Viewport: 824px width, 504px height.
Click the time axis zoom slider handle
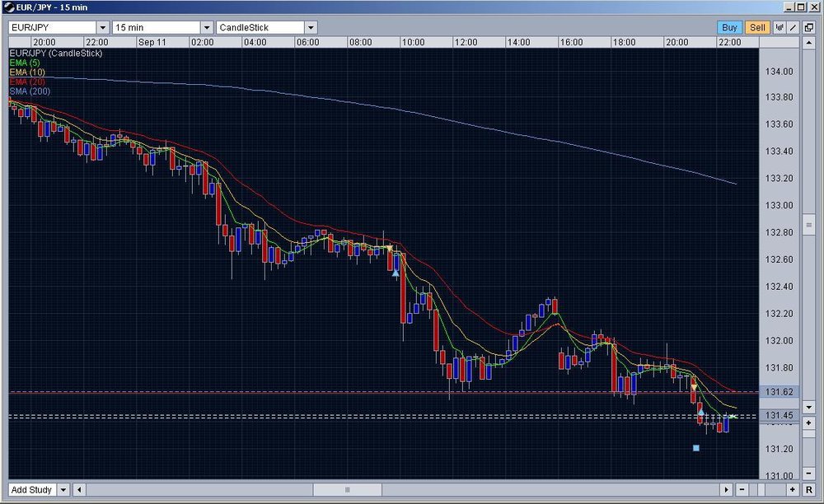[761, 490]
